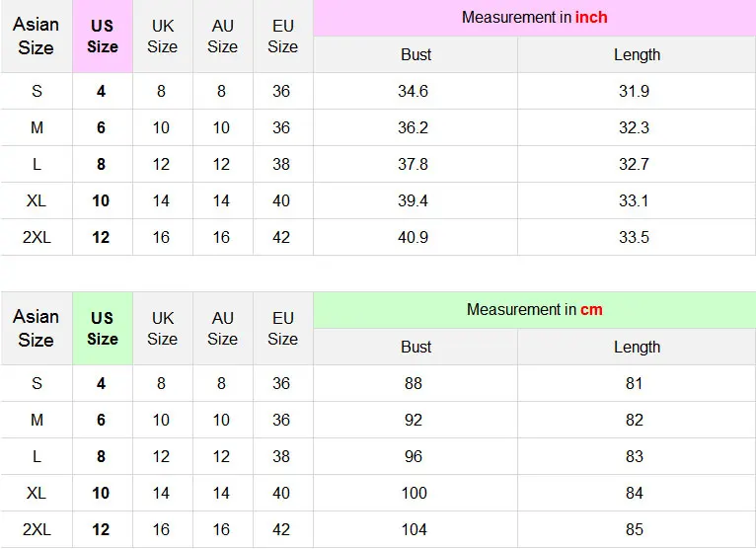The image size is (756, 549).
Task: Click bust value 34.6 in inch table
Action: [x=413, y=91]
